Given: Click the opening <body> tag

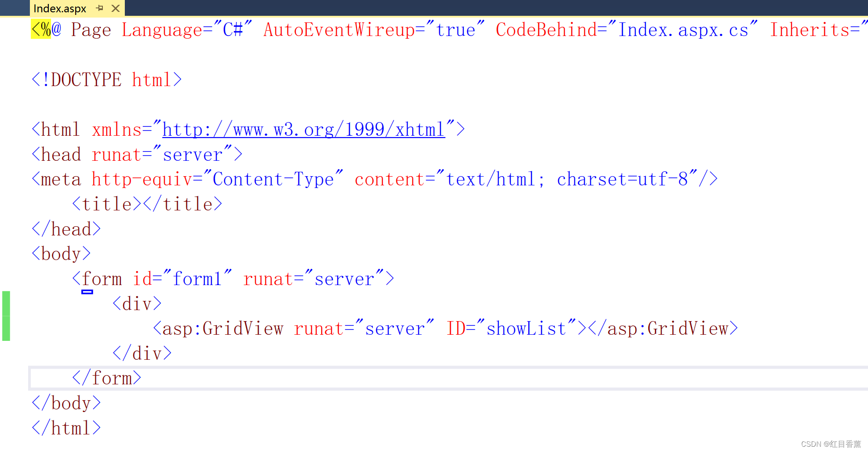Looking at the screenshot, I should 61,254.
